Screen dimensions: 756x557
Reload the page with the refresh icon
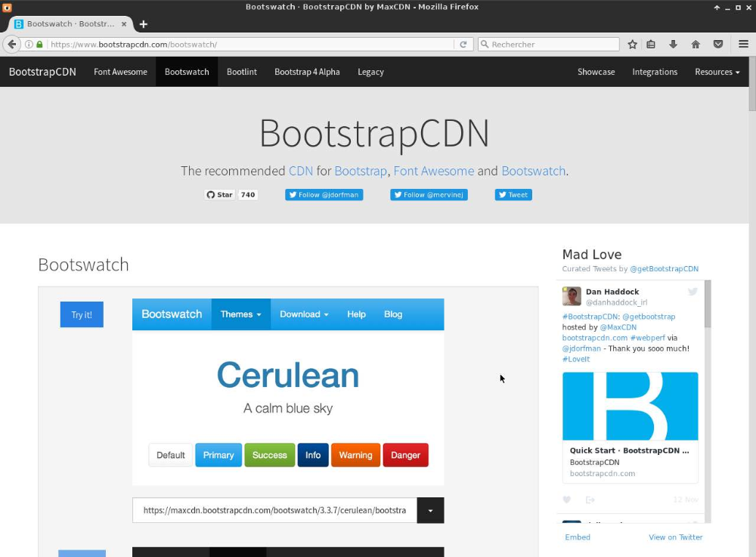463,44
